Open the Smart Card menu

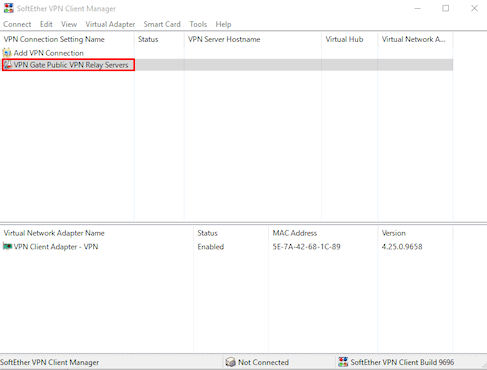coord(162,24)
